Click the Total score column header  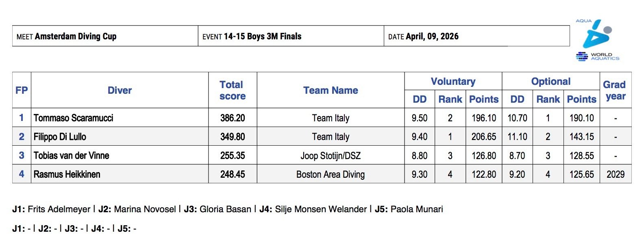pyautogui.click(x=232, y=90)
